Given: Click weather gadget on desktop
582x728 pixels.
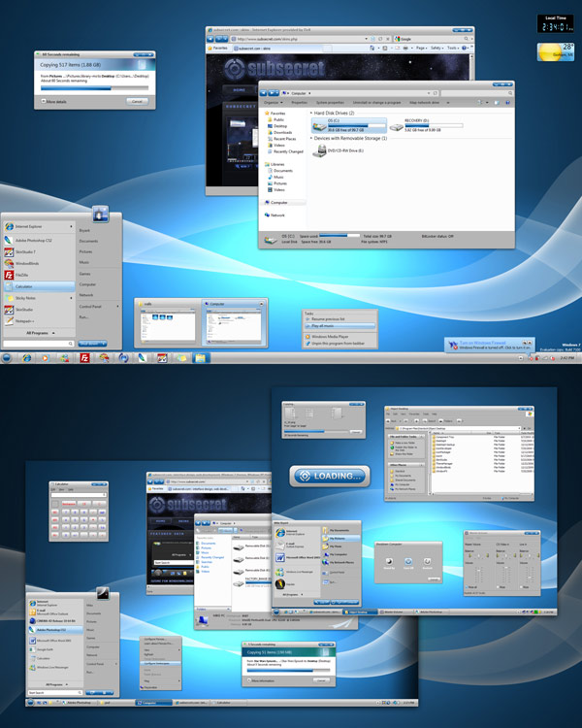Looking at the screenshot, I should click(x=556, y=52).
